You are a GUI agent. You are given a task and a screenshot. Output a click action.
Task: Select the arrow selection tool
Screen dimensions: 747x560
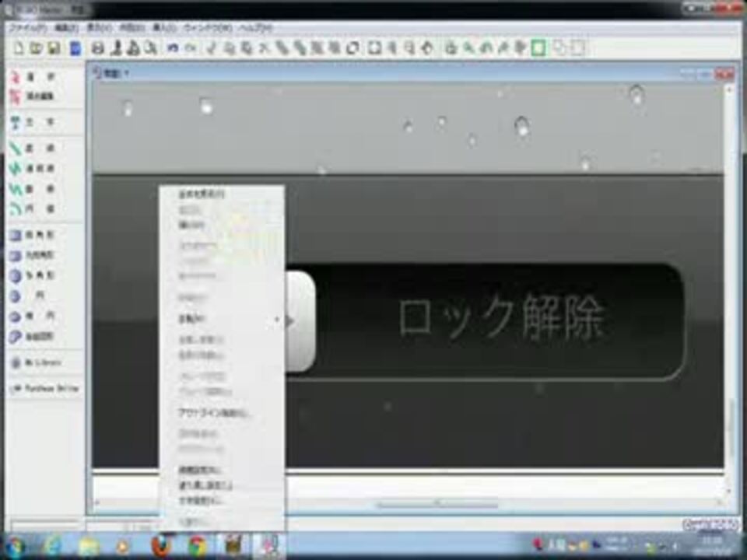click(x=33, y=77)
